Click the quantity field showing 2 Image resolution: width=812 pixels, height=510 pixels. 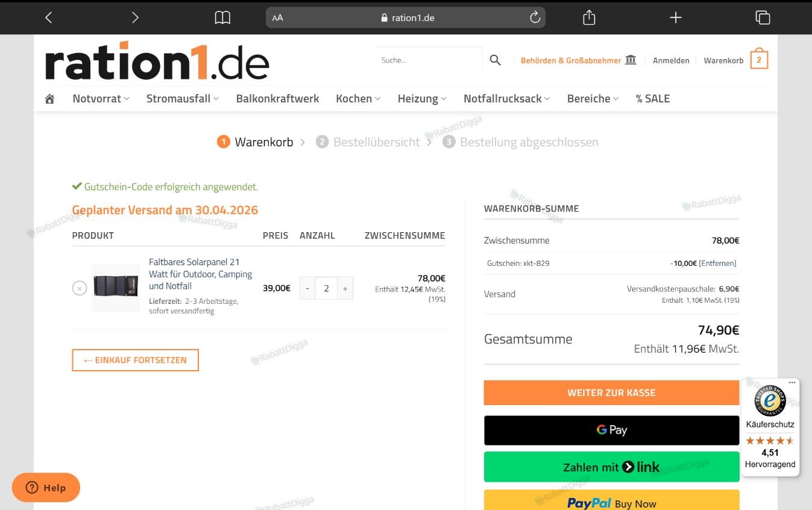326,288
